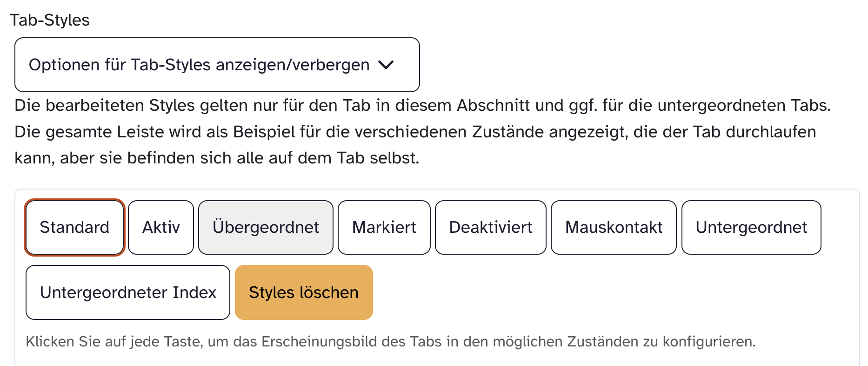Choose the Deaktiviert state
The width and height of the screenshot is (868, 366).
[x=490, y=227]
